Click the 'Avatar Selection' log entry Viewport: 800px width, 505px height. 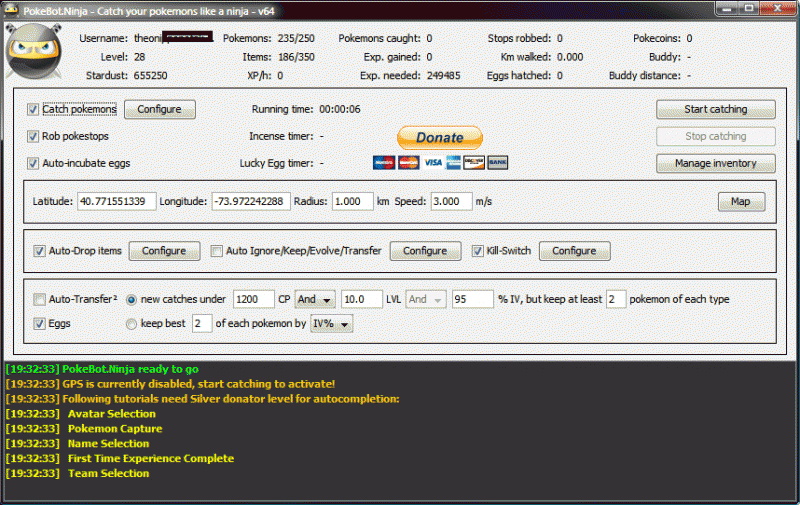[x=81, y=414]
